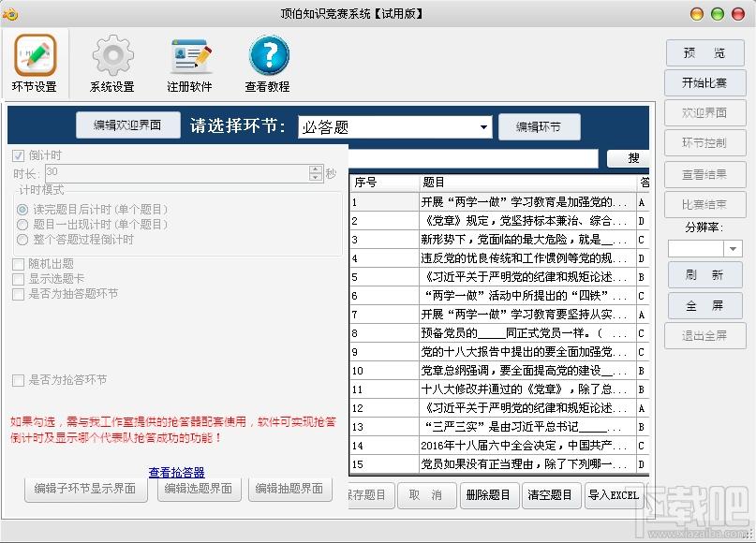Click the 退出全屏 button
Image resolution: width=756 pixels, height=543 pixels.
click(704, 335)
